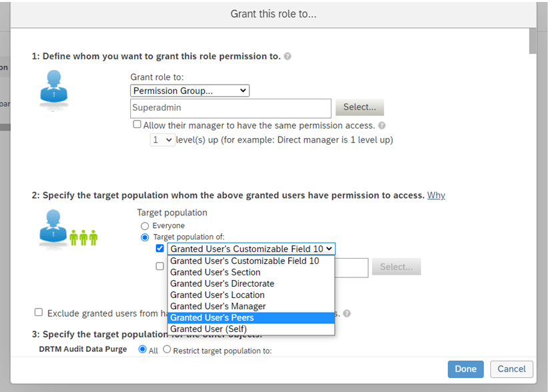Image resolution: width=551 pixels, height=392 pixels.
Task: Click the user with green people icon
Action: pyautogui.click(x=68, y=229)
